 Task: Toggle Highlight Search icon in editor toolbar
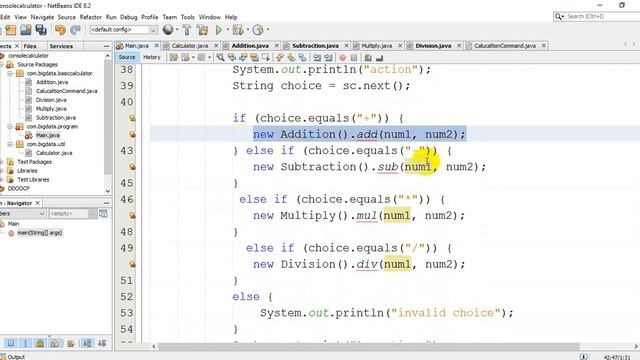(254, 58)
